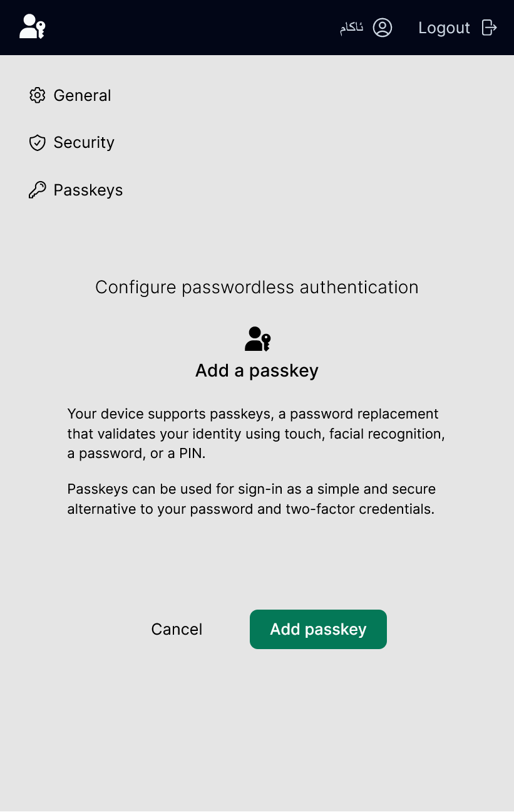Screen dimensions: 514x812
Task: Open the Passkeys section in the sidebar
Action: [x=88, y=190]
